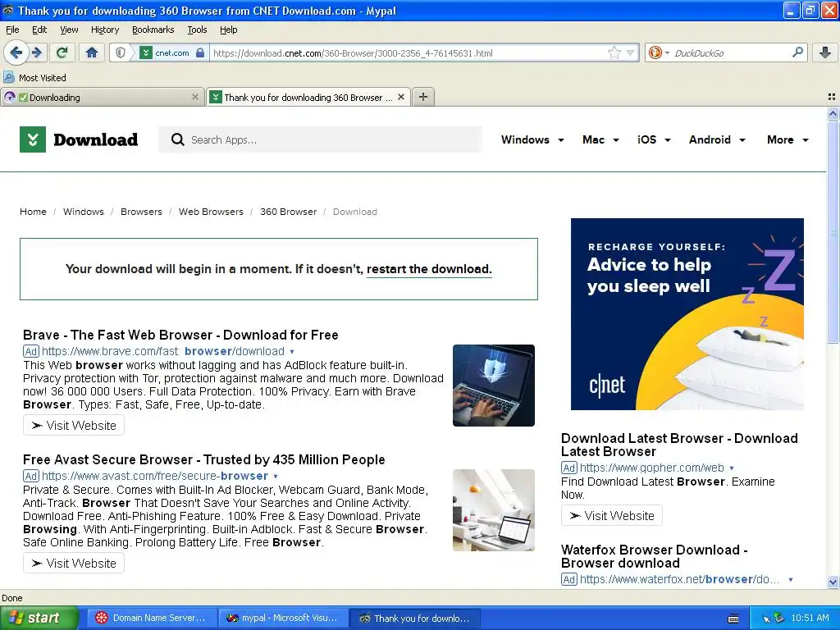Bookmark this page with the star icon
This screenshot has height=630, width=840.
614,52
